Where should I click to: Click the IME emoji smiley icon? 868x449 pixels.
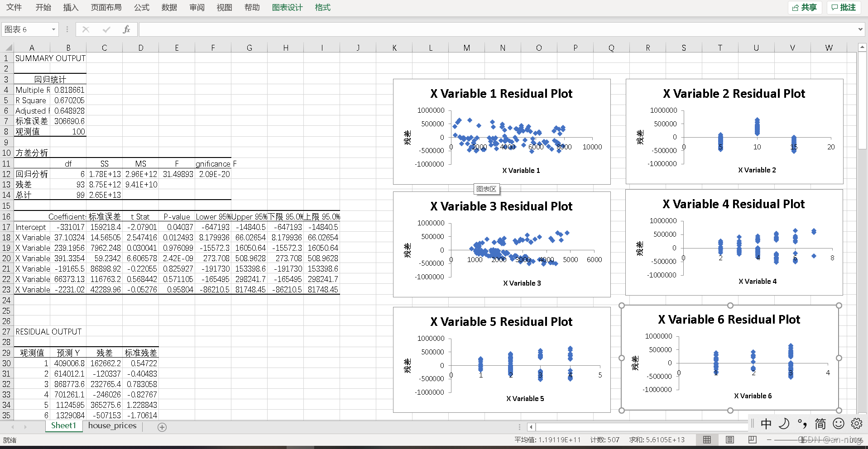point(839,424)
